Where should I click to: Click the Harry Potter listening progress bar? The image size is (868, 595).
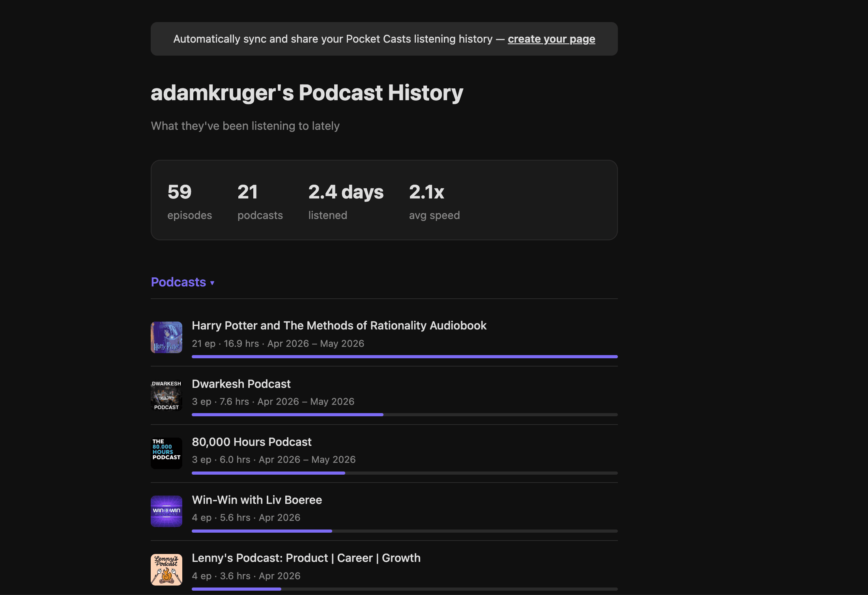pos(405,357)
